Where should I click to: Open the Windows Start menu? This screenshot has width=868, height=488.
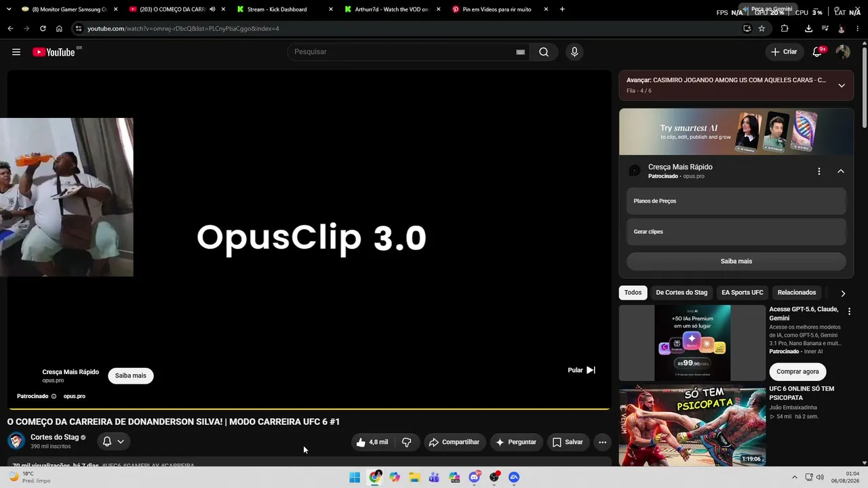(355, 477)
